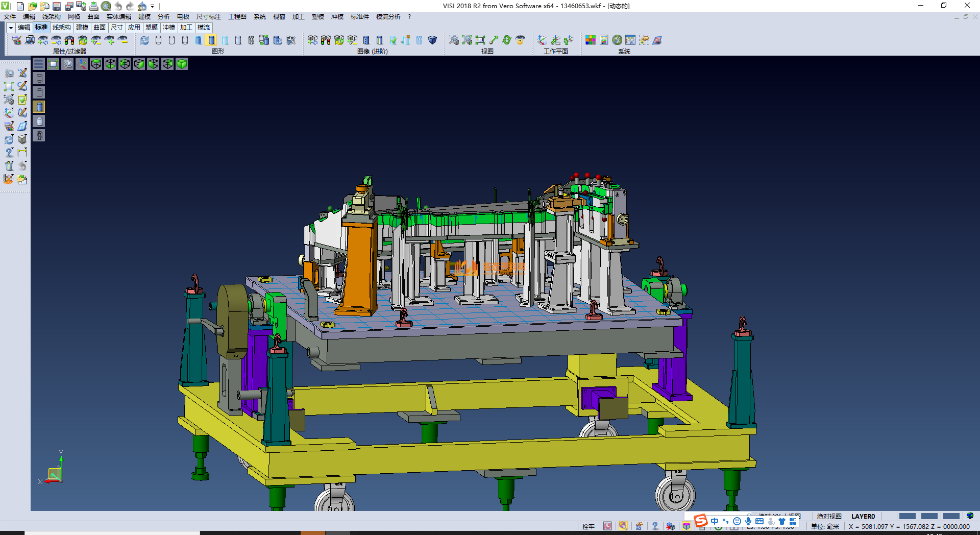The height and width of the screenshot is (535, 980).
Task: Click the 绝对视图 status bar button
Action: click(x=829, y=516)
